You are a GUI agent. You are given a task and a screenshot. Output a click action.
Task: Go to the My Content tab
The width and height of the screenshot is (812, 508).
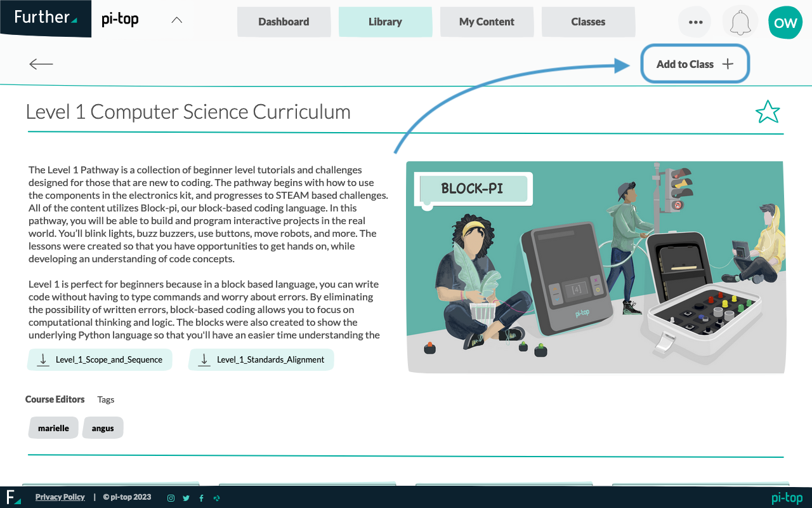tap(487, 22)
